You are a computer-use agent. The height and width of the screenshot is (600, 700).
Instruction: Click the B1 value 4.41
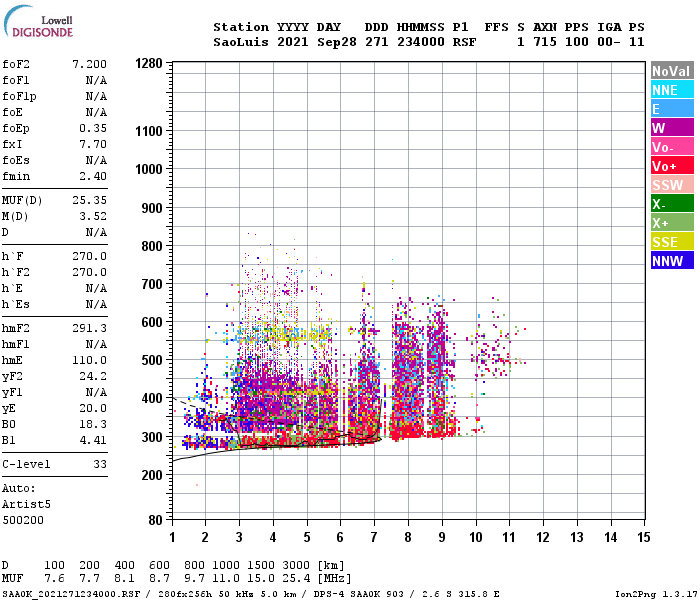click(x=93, y=440)
